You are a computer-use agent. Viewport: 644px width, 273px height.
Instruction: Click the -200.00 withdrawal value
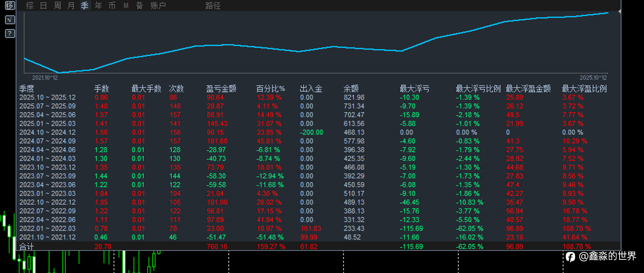[311, 132]
